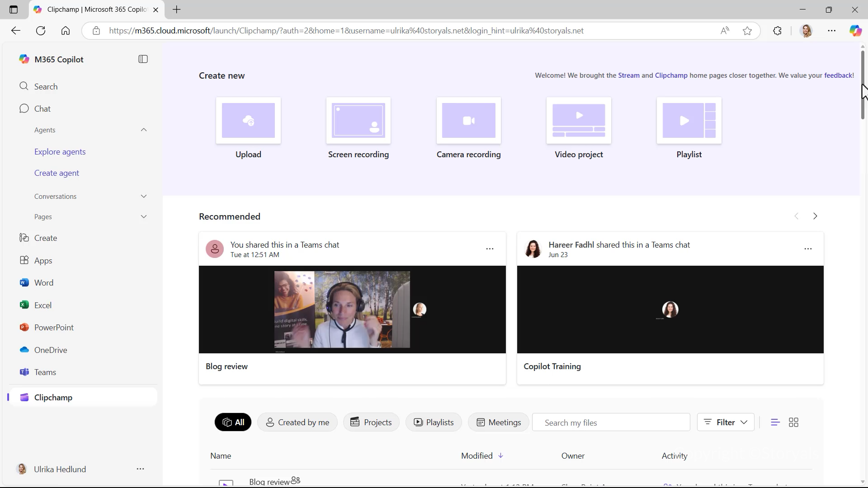Image resolution: width=868 pixels, height=488 pixels.
Task: Open a new browser tab
Action: point(176,9)
